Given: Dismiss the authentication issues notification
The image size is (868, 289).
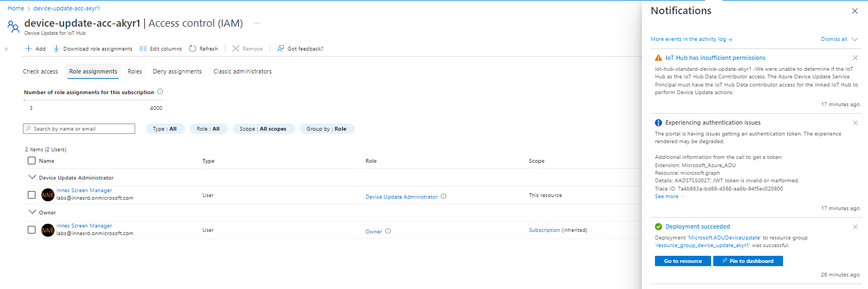Looking at the screenshot, I should pos(855,122).
